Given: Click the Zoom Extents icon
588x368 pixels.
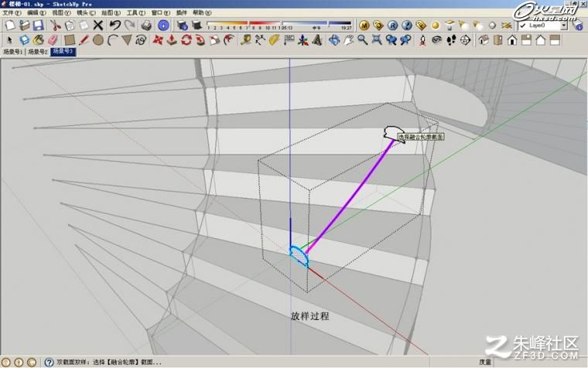Looking at the screenshot, I should click(377, 39).
